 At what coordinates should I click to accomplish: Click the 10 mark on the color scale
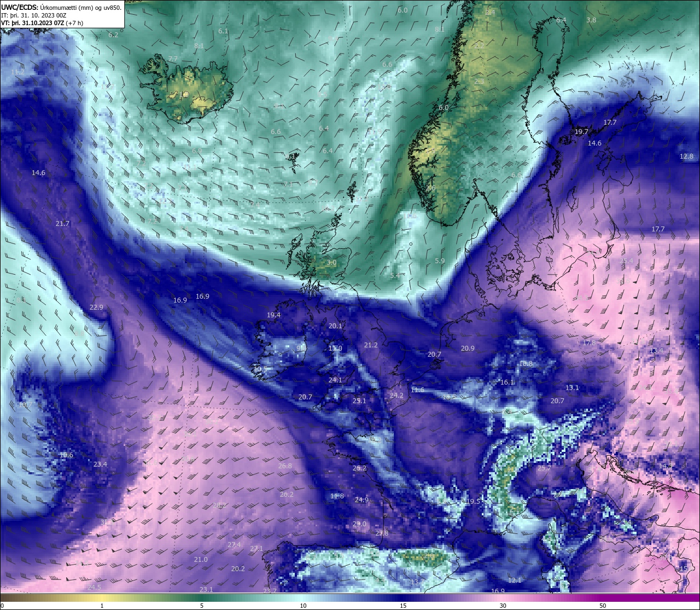pyautogui.click(x=303, y=606)
